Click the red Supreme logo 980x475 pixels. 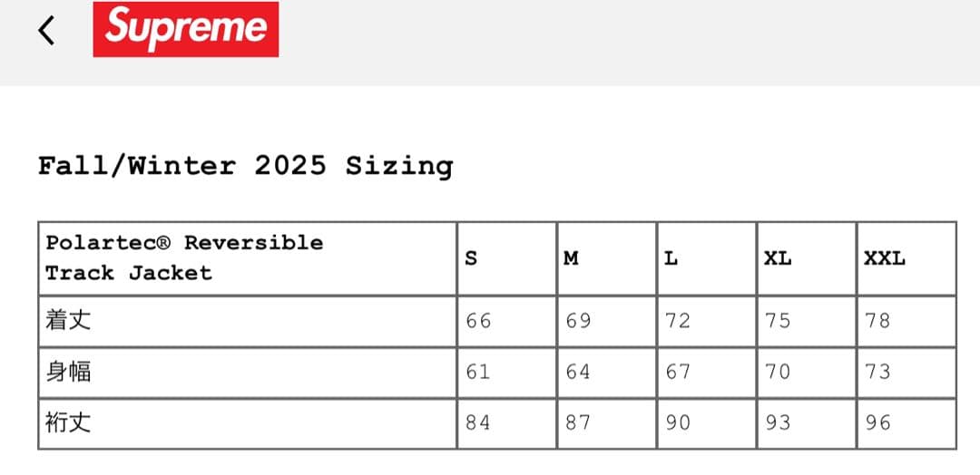point(186,29)
